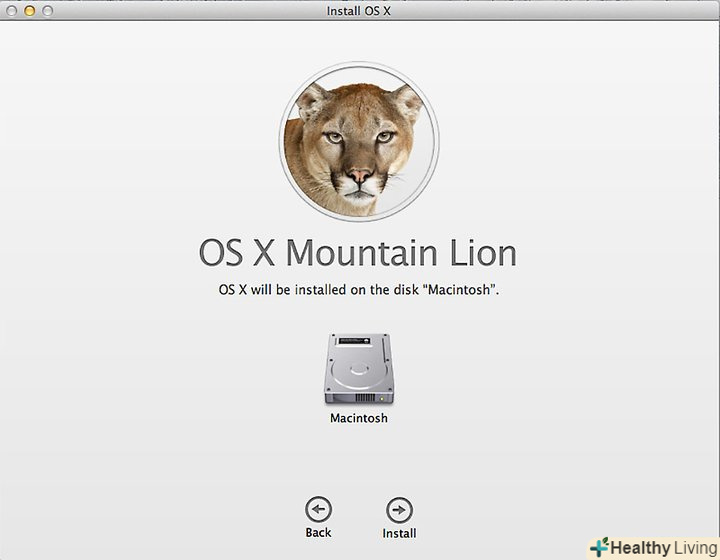The height and width of the screenshot is (560, 720).
Task: Close the Install OS X window
Action: (x=11, y=10)
